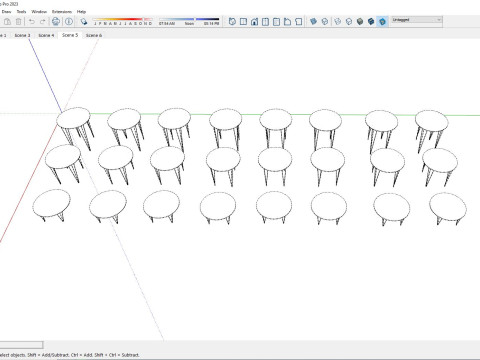Switch to Front view (house icon)

(x=254, y=22)
